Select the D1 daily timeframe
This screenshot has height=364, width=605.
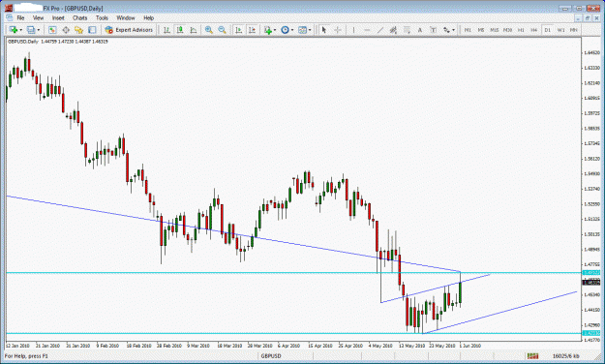tap(548, 30)
